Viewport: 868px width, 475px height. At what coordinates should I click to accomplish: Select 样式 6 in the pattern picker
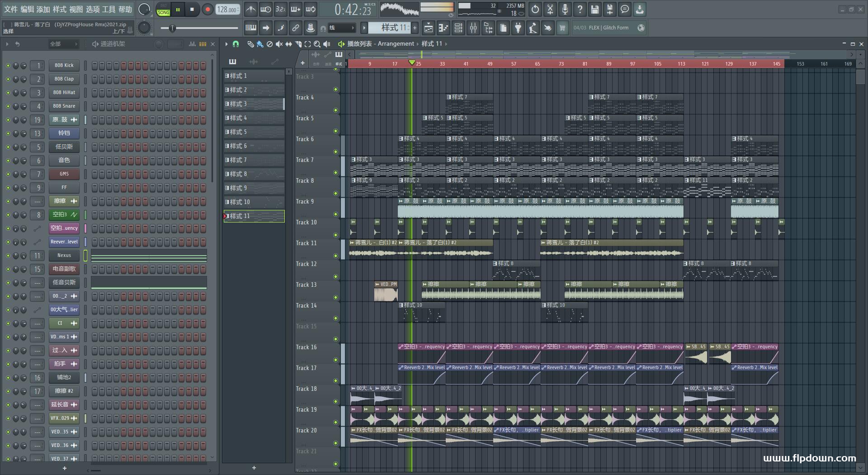click(254, 146)
